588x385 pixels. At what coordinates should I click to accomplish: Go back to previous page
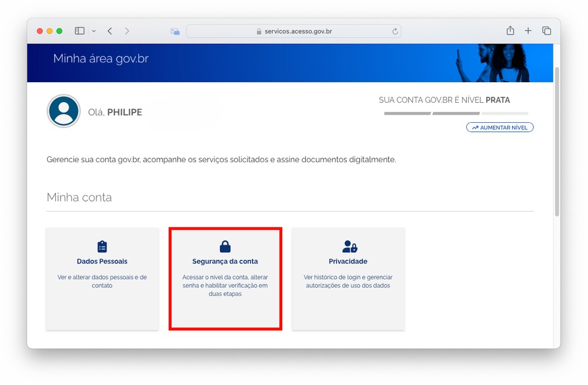coord(110,31)
